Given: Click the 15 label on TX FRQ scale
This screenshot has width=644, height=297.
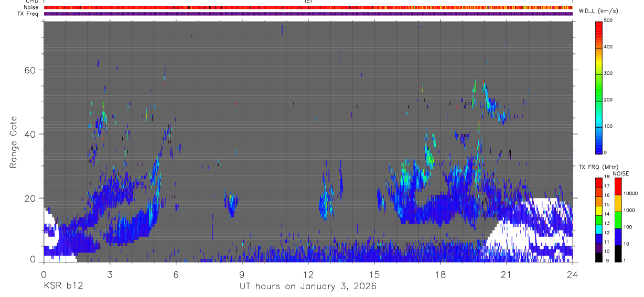Looking at the screenshot, I should tap(607, 204).
